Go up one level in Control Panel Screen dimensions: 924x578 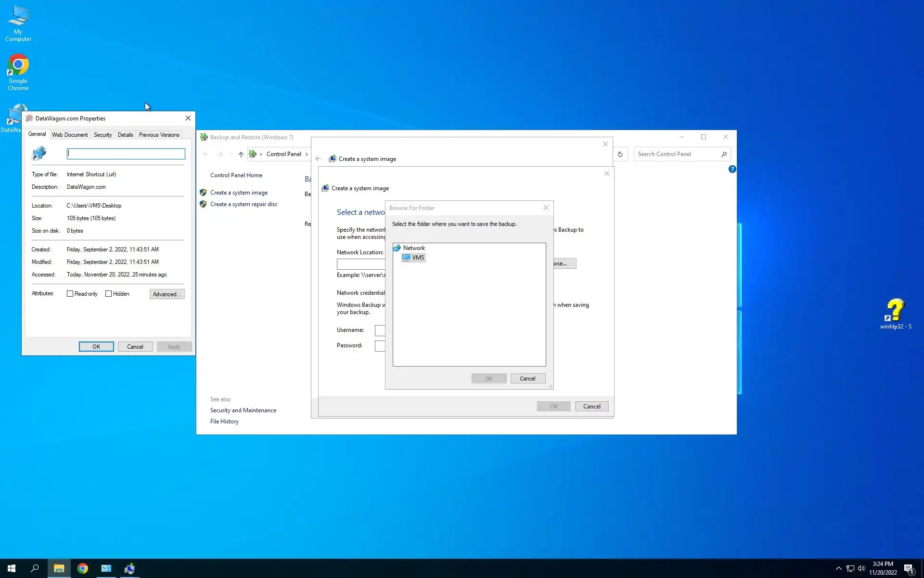(241, 154)
